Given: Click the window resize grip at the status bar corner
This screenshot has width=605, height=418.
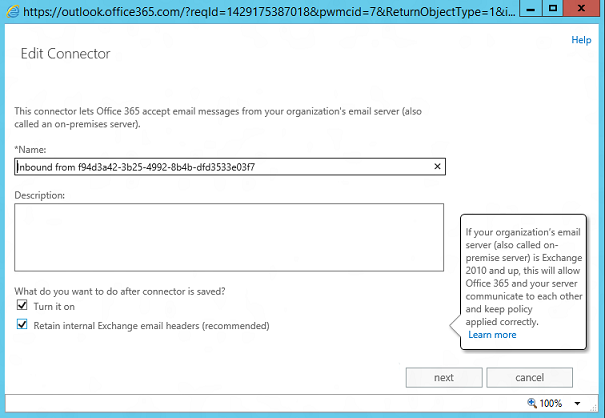Looking at the screenshot, I should [x=595, y=406].
